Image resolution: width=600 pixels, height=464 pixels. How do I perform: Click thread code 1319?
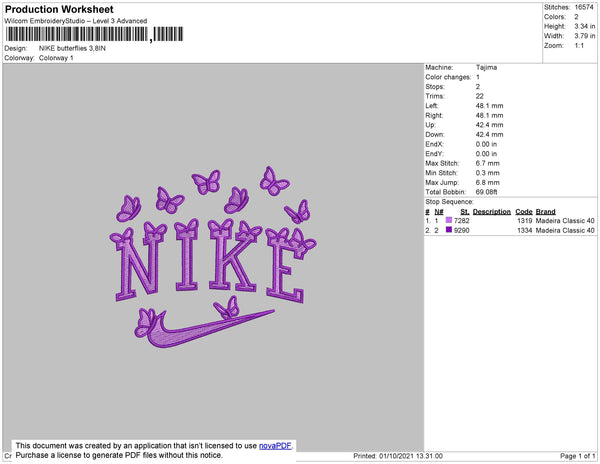(x=524, y=221)
